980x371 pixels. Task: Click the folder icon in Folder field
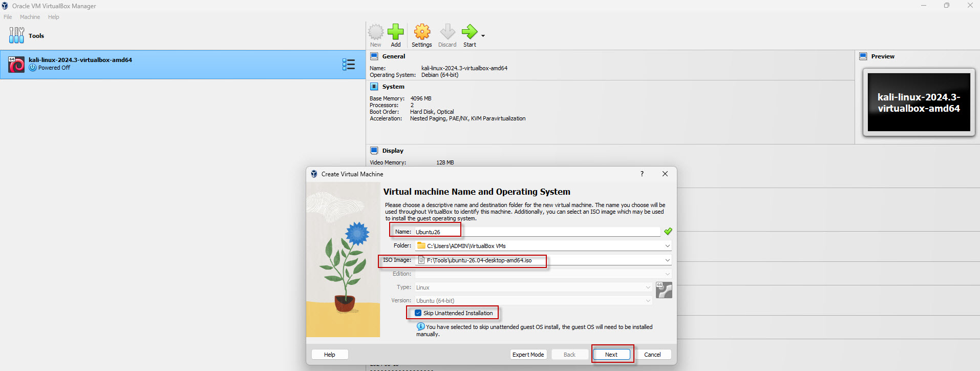[421, 246]
